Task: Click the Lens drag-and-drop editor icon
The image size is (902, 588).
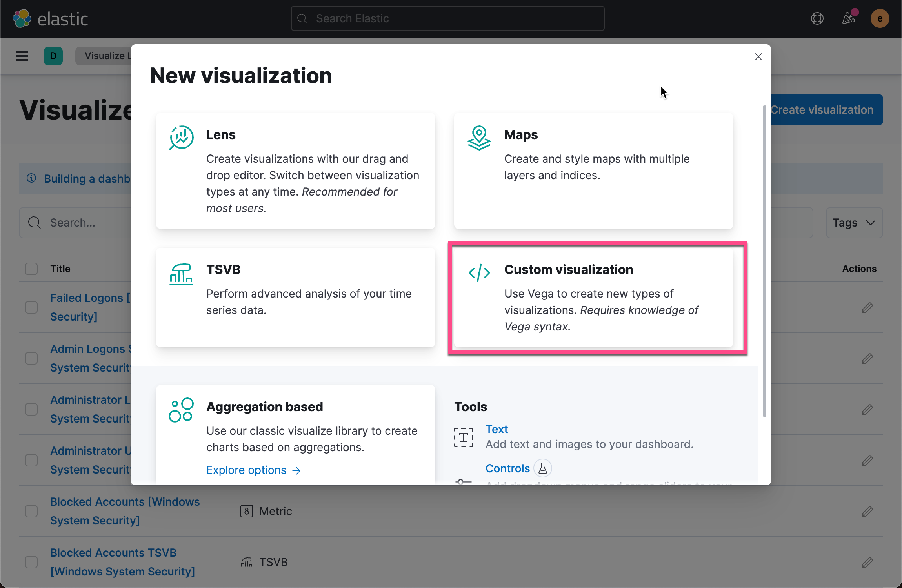Action: (181, 138)
